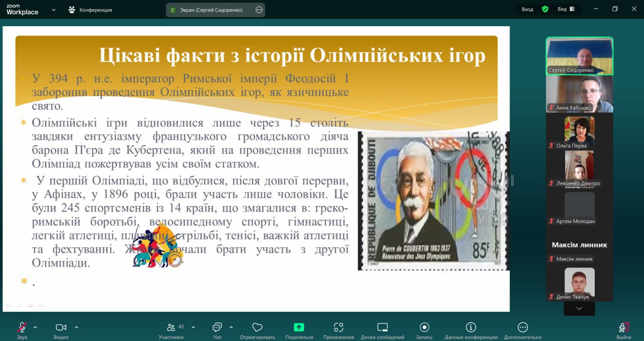The width and height of the screenshot is (644, 341).
Task: Open Доски сообщений whiteboards
Action: coord(382,328)
